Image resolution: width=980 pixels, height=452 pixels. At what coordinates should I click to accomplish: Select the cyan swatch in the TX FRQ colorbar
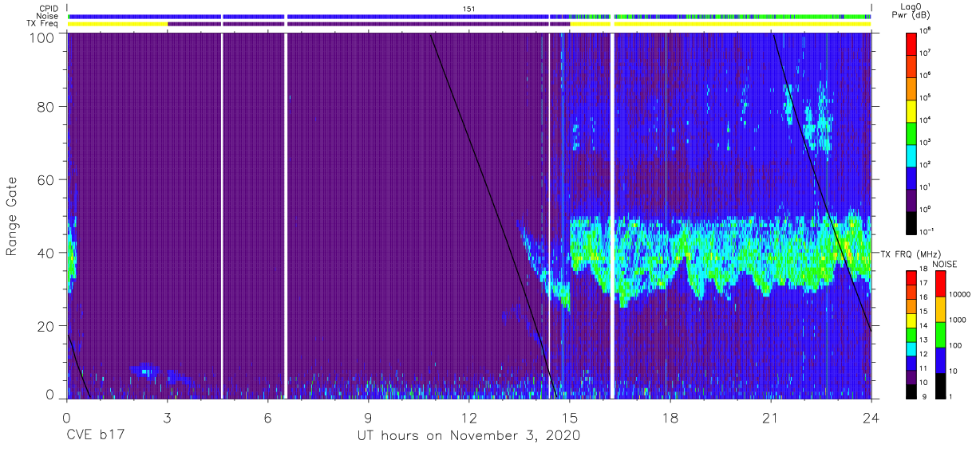[913, 348]
